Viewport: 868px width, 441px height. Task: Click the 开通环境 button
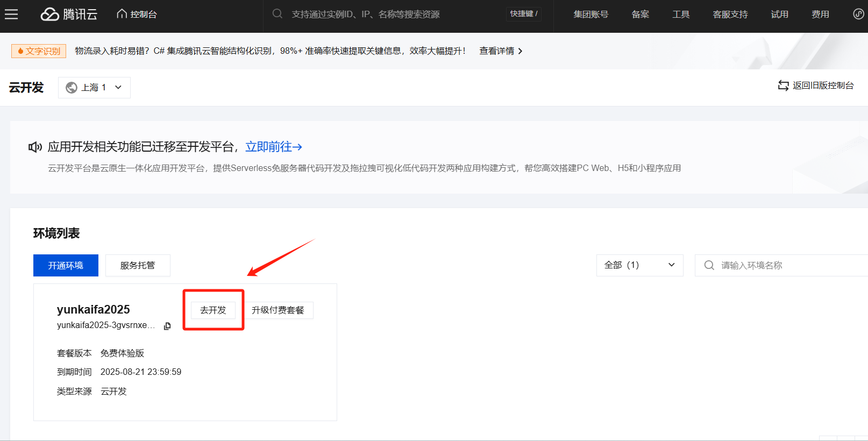(x=66, y=266)
